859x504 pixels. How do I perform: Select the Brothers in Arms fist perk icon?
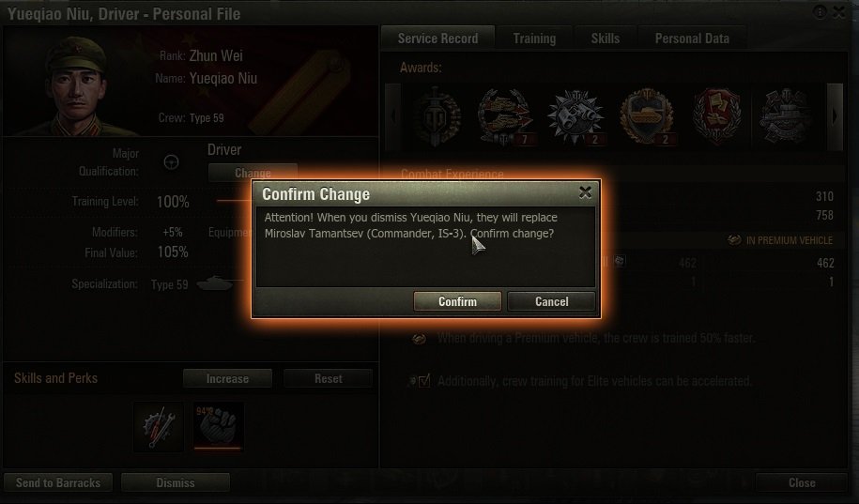[218, 425]
